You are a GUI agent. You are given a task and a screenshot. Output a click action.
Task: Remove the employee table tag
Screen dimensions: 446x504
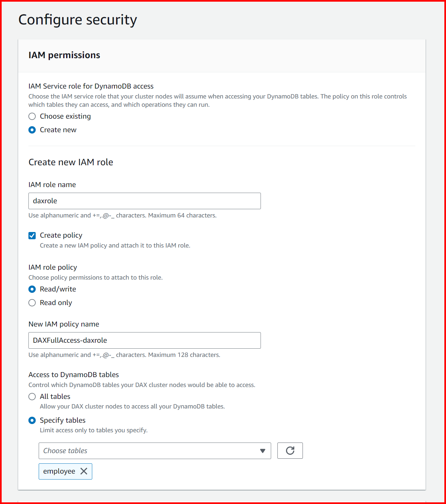[84, 471]
